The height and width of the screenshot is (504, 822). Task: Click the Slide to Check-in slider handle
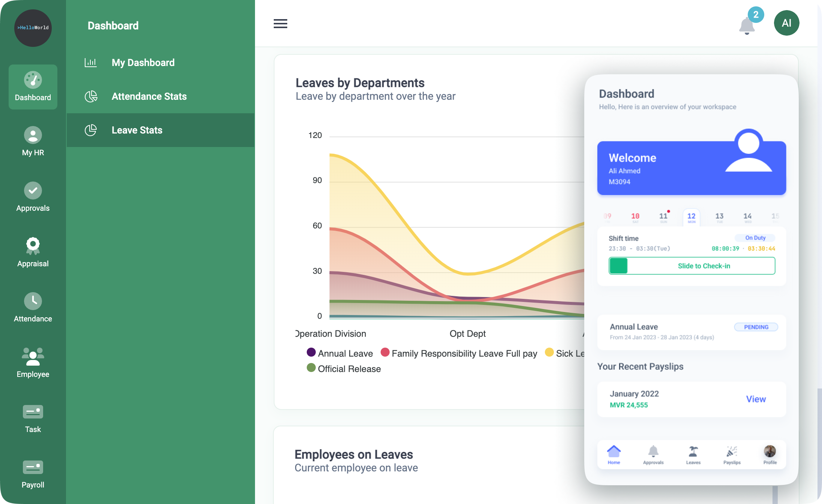click(x=618, y=266)
